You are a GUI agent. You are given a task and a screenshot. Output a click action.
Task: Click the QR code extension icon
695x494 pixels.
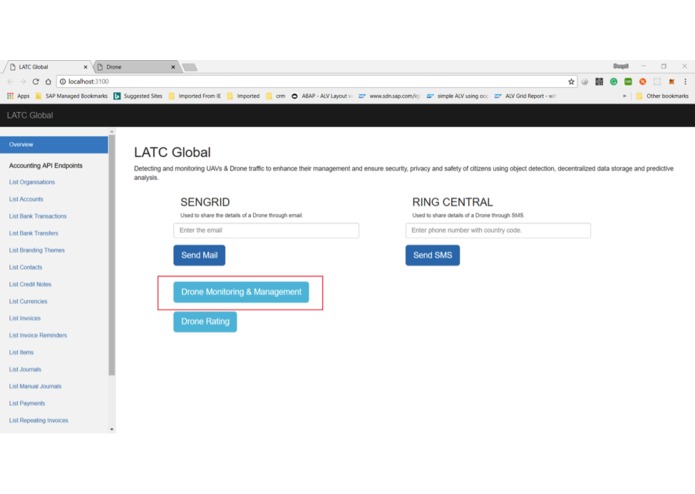(599, 82)
